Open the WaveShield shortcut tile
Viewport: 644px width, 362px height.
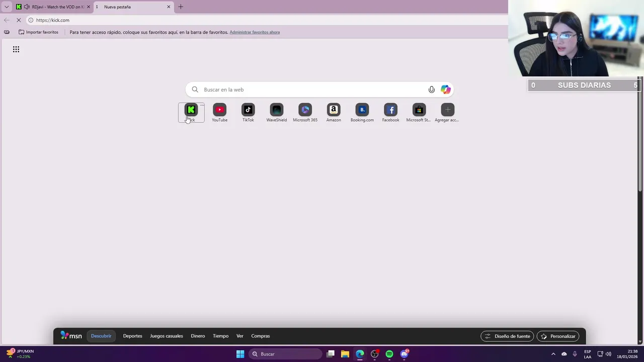[x=277, y=113]
